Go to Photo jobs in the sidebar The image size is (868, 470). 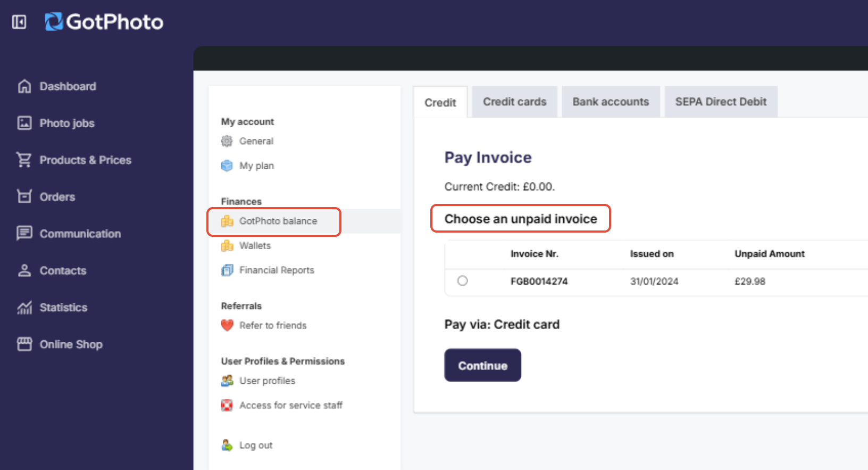point(67,123)
